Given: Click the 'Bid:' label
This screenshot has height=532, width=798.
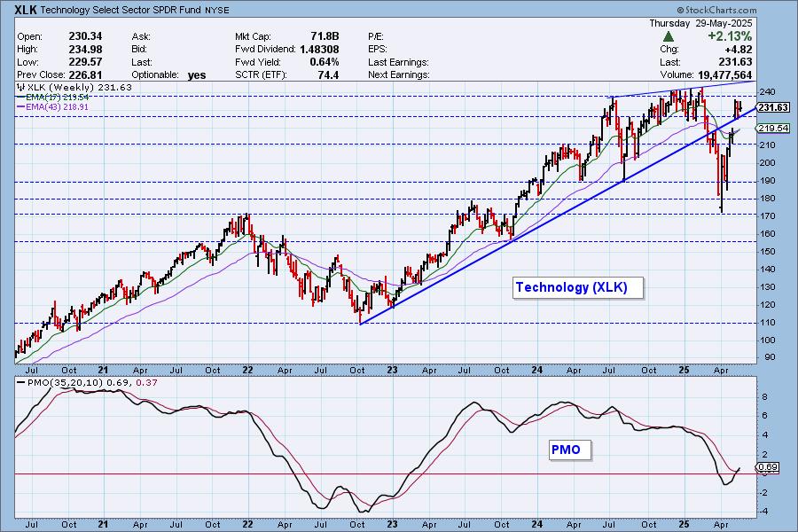Looking at the screenshot, I should click(139, 50).
